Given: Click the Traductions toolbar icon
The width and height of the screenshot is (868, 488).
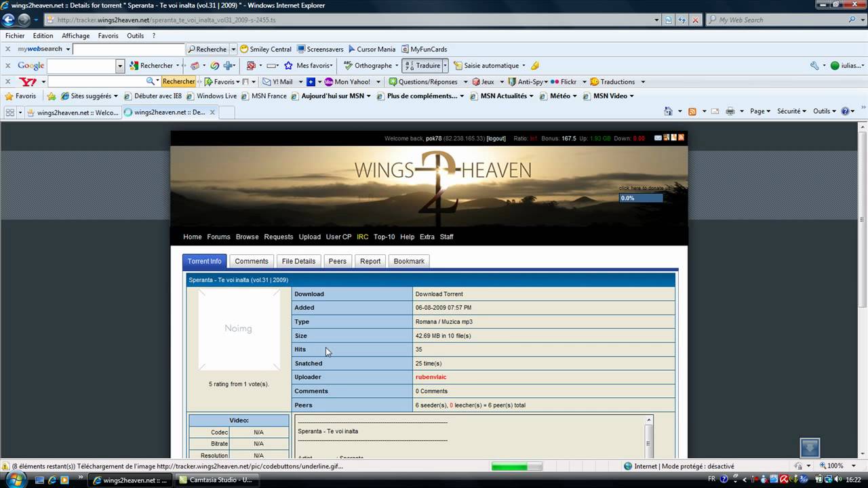Looking at the screenshot, I should click(x=594, y=81).
